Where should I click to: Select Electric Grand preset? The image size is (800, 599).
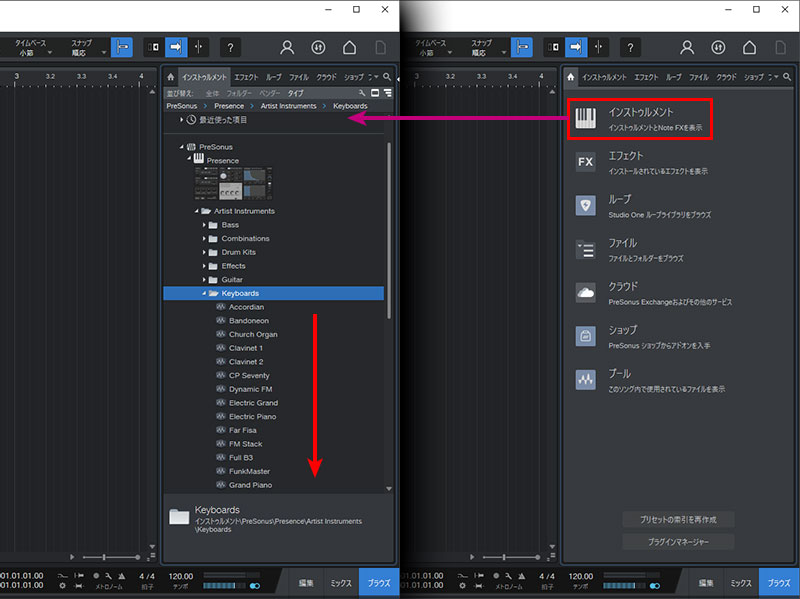253,403
